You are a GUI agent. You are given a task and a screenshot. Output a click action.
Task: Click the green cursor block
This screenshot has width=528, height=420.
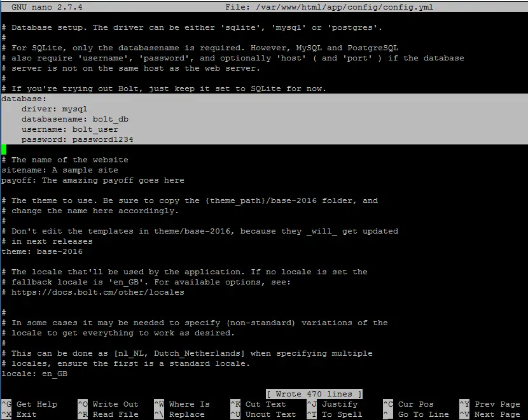coord(4,149)
